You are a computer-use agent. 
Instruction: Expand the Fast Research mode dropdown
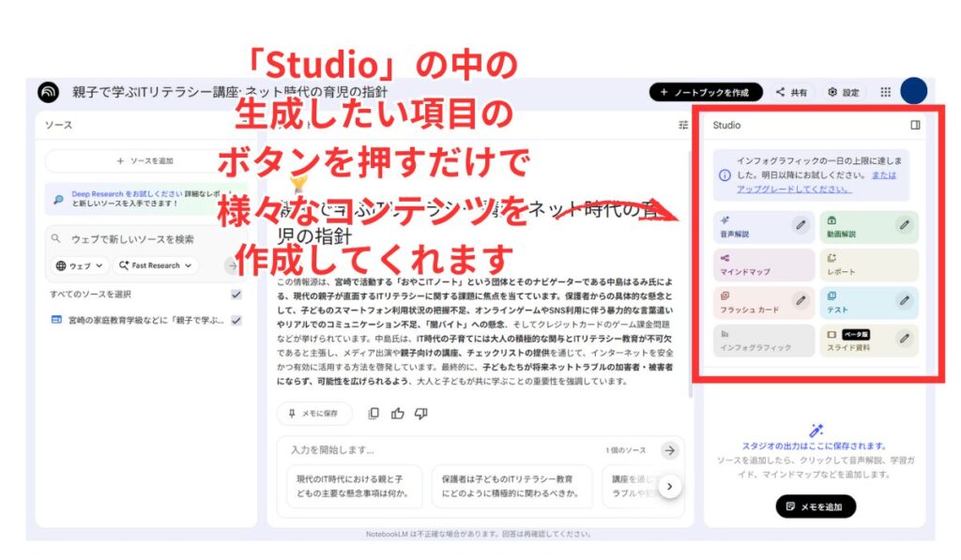tap(156, 265)
